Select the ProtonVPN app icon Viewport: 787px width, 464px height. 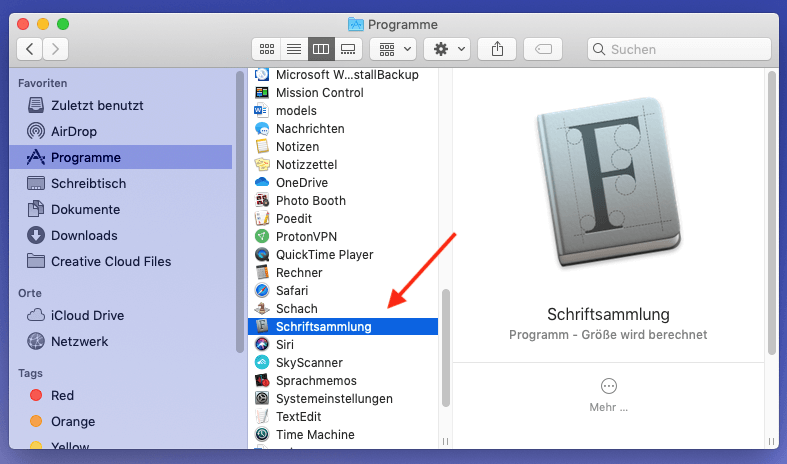[x=262, y=237]
